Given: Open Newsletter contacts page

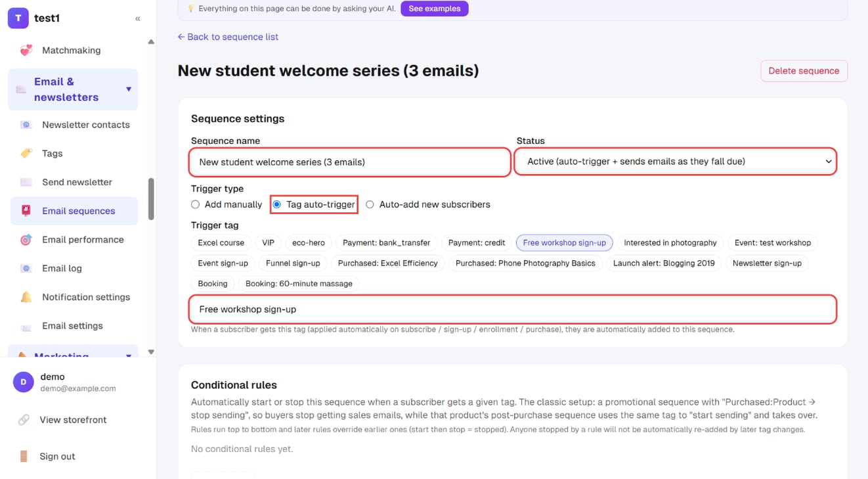Looking at the screenshot, I should (74, 125).
